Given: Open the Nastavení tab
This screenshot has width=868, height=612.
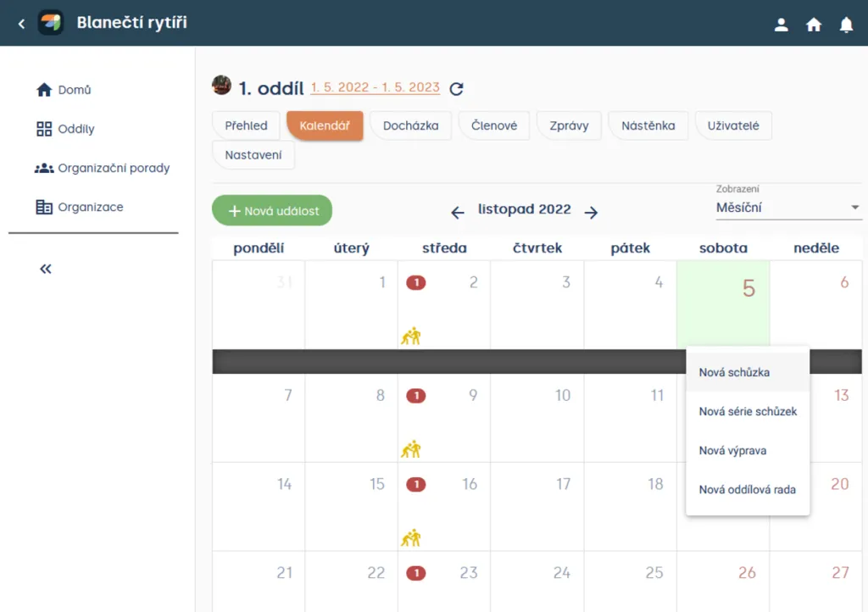Looking at the screenshot, I should (x=253, y=155).
